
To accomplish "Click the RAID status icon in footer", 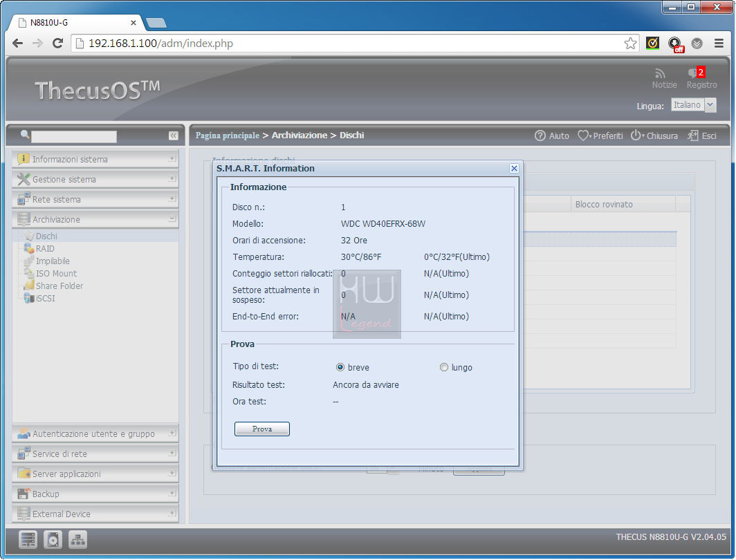I will coord(28,540).
